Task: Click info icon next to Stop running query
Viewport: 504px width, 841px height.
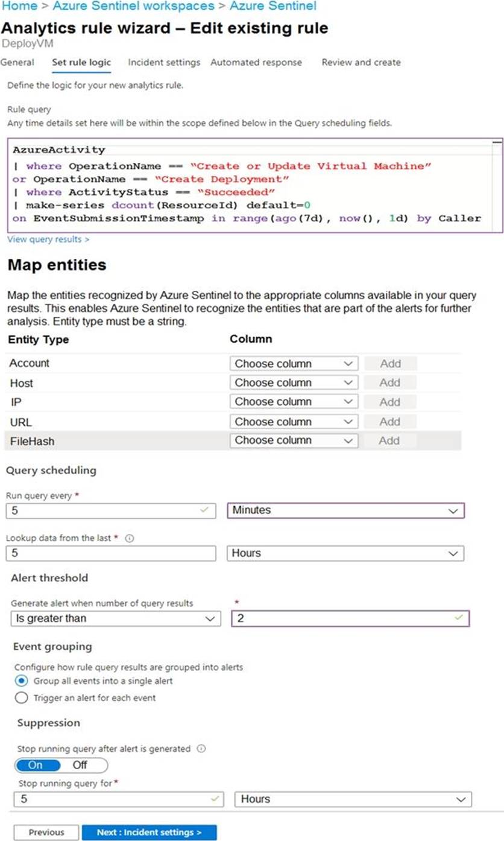Action: coord(201,749)
